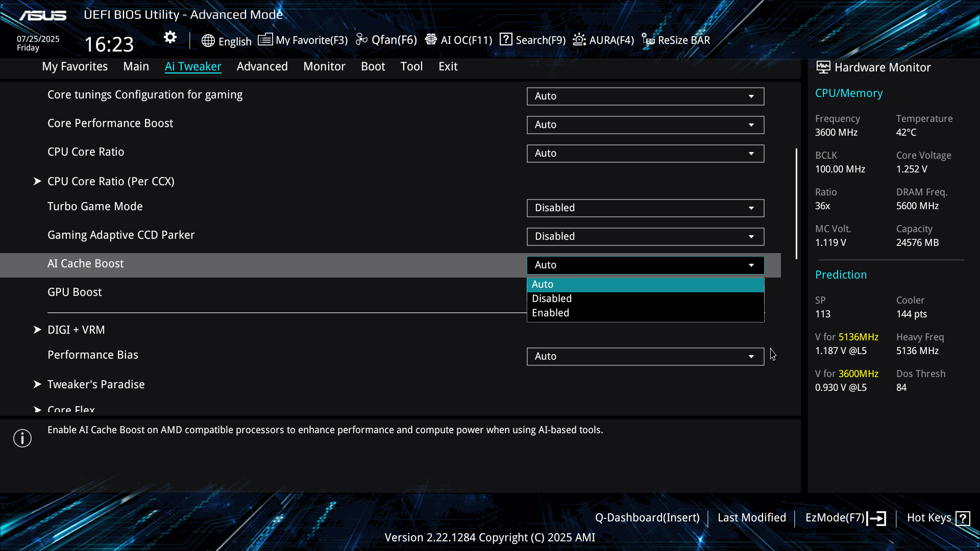Viewport: 980px width, 551px height.
Task: Open AURA(F4) lighting icon
Action: [x=579, y=40]
